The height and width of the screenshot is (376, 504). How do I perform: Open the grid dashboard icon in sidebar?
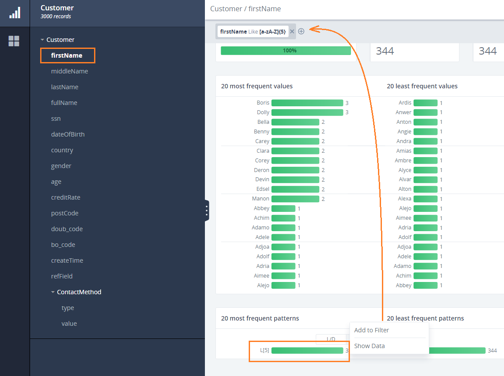tap(14, 41)
